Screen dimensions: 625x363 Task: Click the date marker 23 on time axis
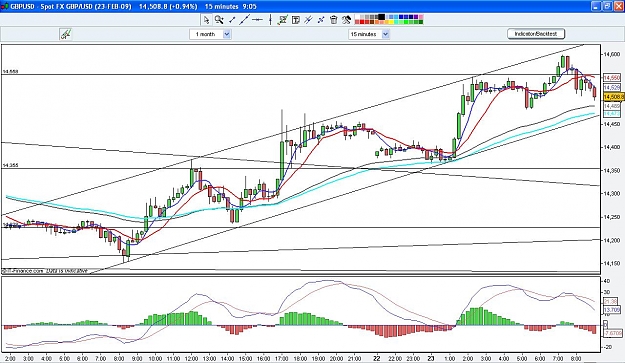pyautogui.click(x=431, y=358)
